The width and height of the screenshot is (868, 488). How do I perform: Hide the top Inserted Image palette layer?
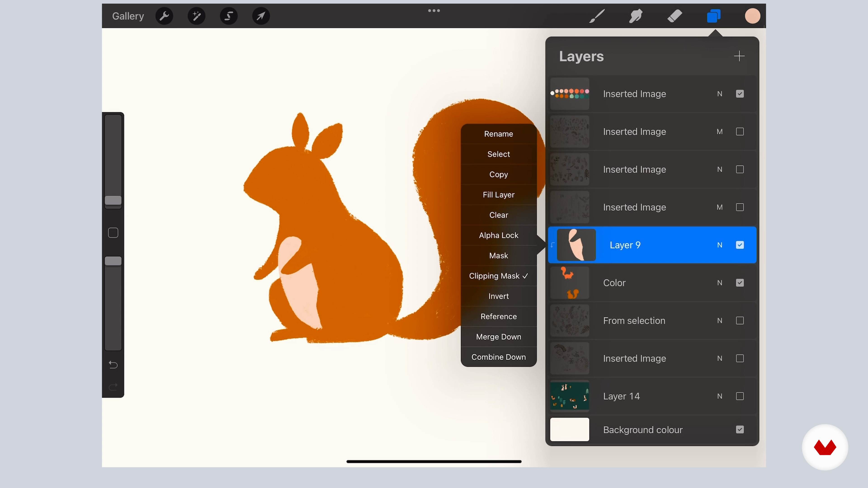[740, 94]
